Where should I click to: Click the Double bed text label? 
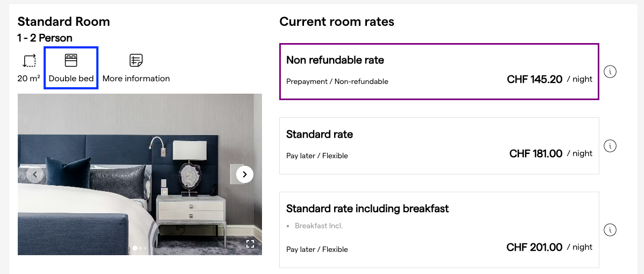coord(71,79)
